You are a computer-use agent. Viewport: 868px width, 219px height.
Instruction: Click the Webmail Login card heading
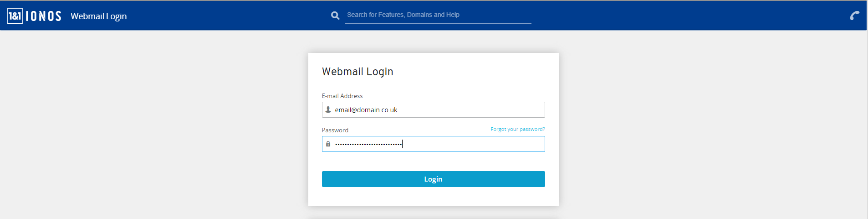[357, 72]
